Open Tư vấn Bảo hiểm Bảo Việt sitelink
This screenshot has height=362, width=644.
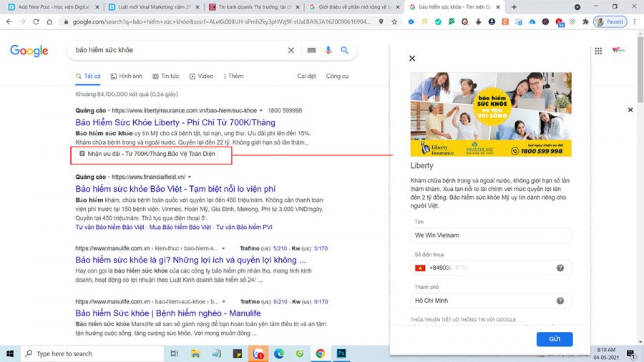(x=110, y=227)
